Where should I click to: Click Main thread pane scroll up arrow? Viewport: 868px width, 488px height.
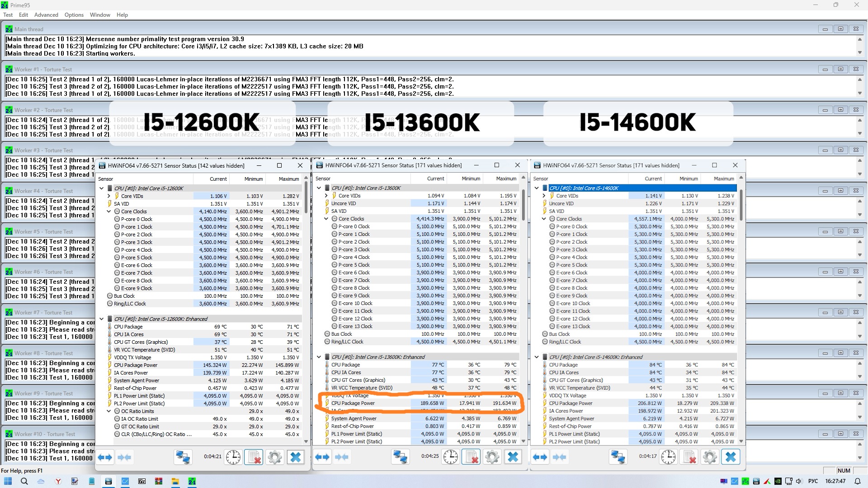click(x=859, y=39)
